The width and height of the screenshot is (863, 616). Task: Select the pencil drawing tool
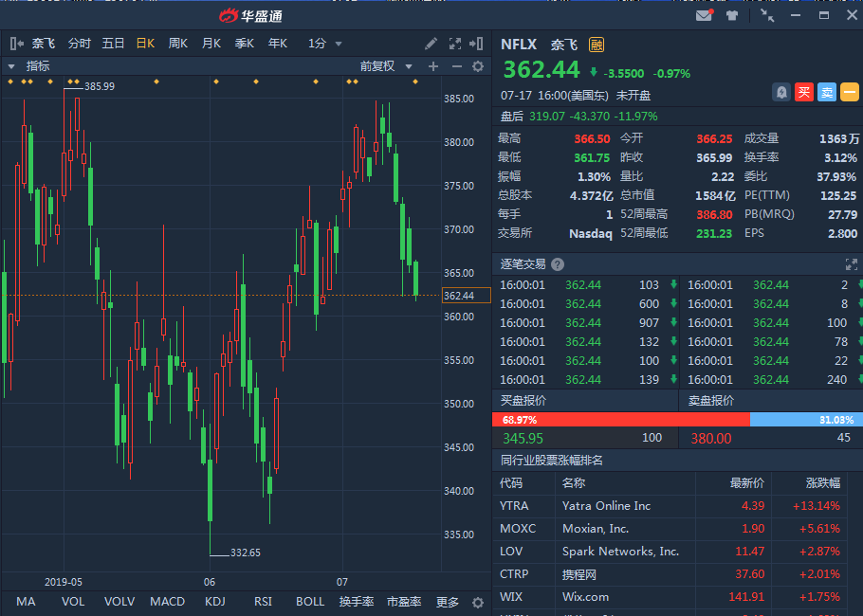coord(431,44)
